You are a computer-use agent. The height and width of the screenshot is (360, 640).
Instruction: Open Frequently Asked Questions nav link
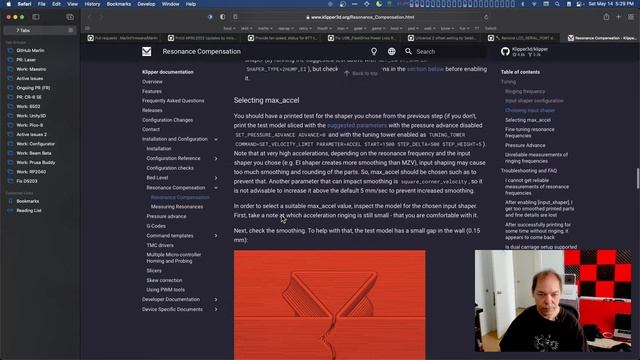pyautogui.click(x=173, y=101)
